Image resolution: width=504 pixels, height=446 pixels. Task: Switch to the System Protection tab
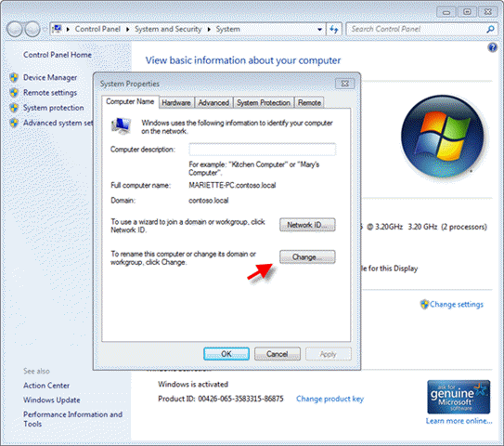pos(264,102)
